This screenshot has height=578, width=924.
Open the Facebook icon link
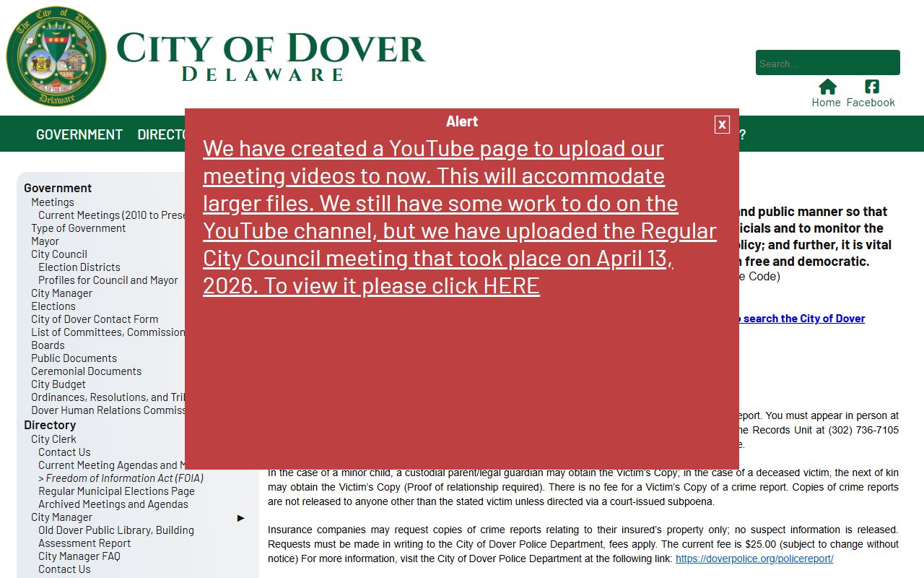[x=871, y=93]
